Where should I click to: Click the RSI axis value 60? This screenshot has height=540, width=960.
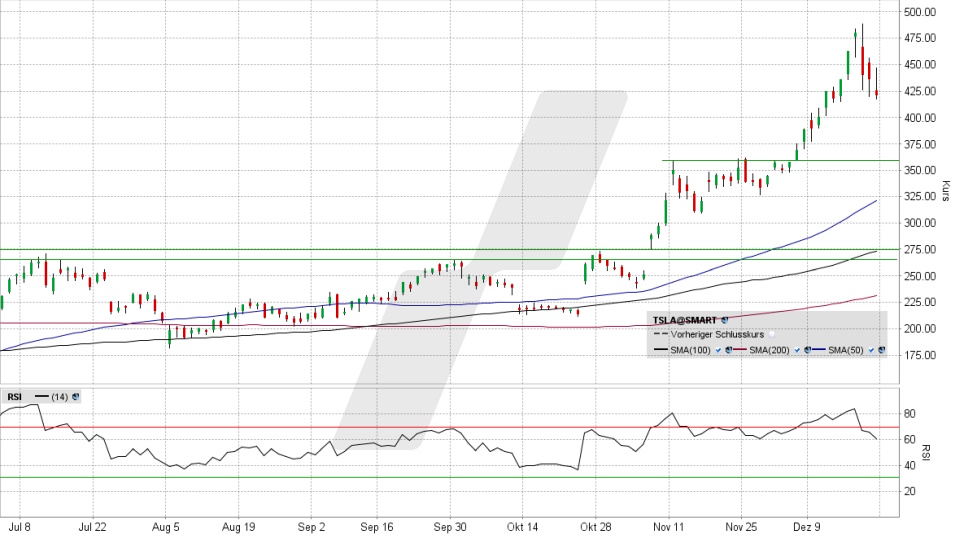coord(910,440)
